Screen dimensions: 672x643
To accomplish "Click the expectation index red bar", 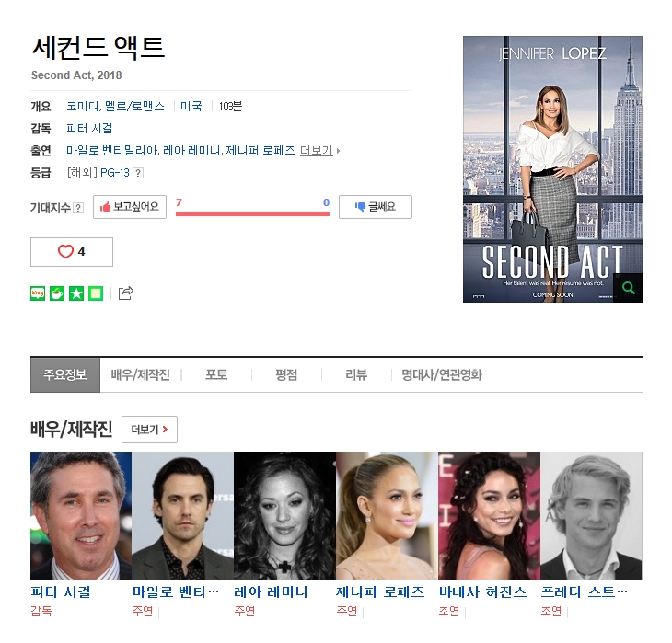I will point(252,213).
